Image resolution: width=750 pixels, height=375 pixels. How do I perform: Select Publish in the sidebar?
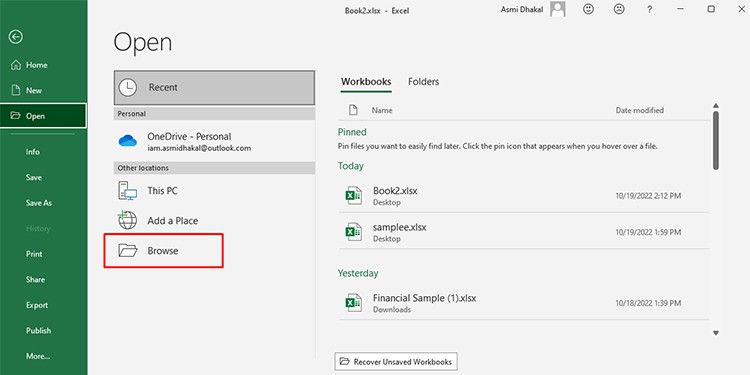[x=43, y=331]
